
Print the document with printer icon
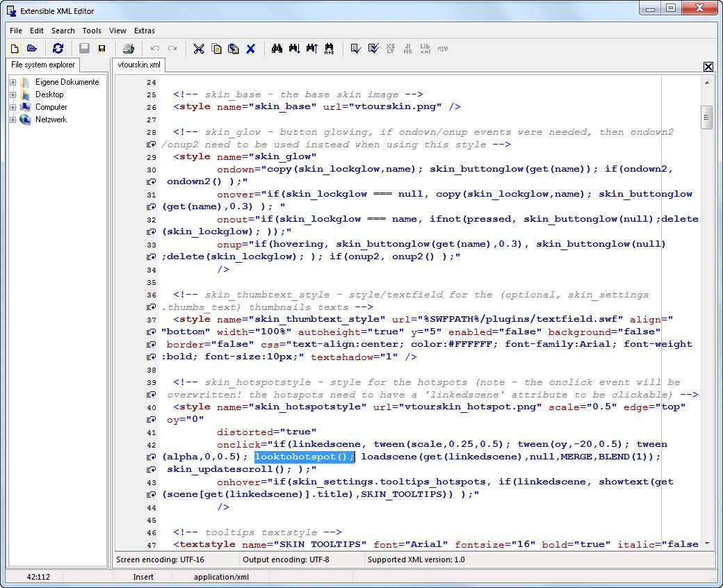[129, 49]
